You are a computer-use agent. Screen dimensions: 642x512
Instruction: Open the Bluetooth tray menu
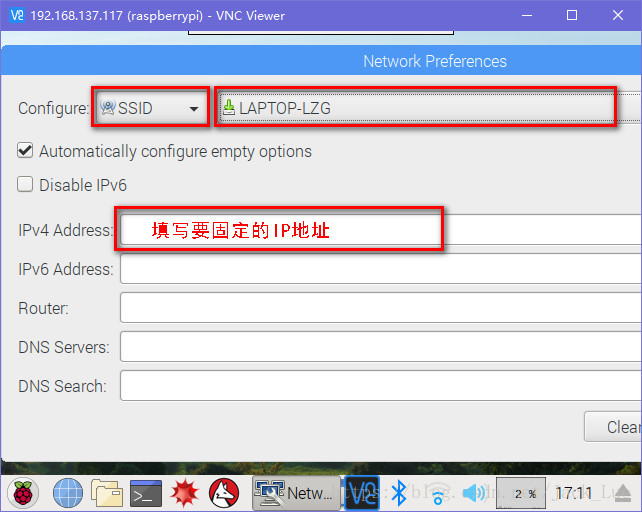coord(398,493)
